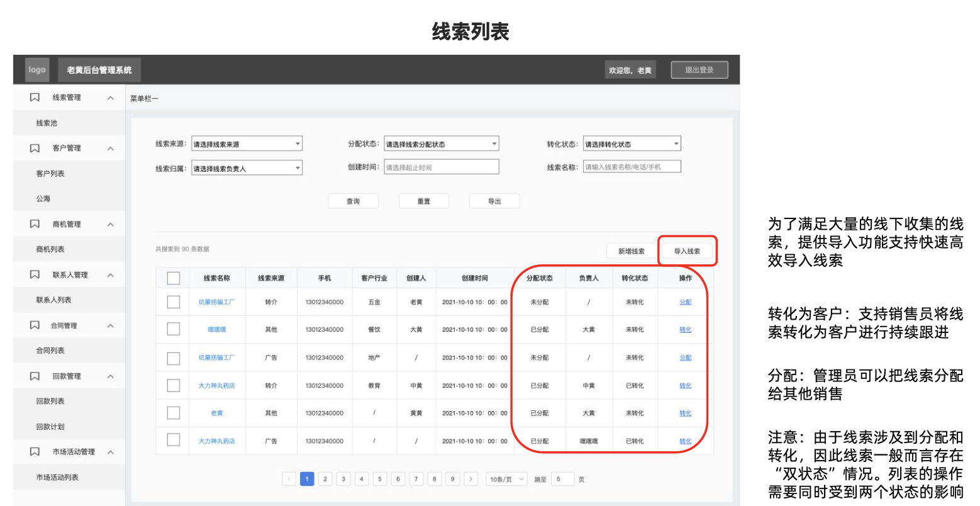Open 联系人列表 in sidebar
980x506 pixels.
tap(54, 300)
